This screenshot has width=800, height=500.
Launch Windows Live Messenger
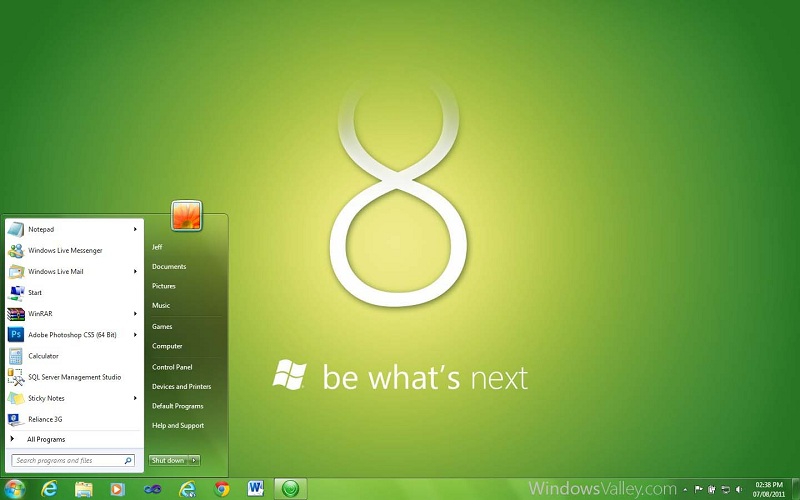(x=74, y=251)
